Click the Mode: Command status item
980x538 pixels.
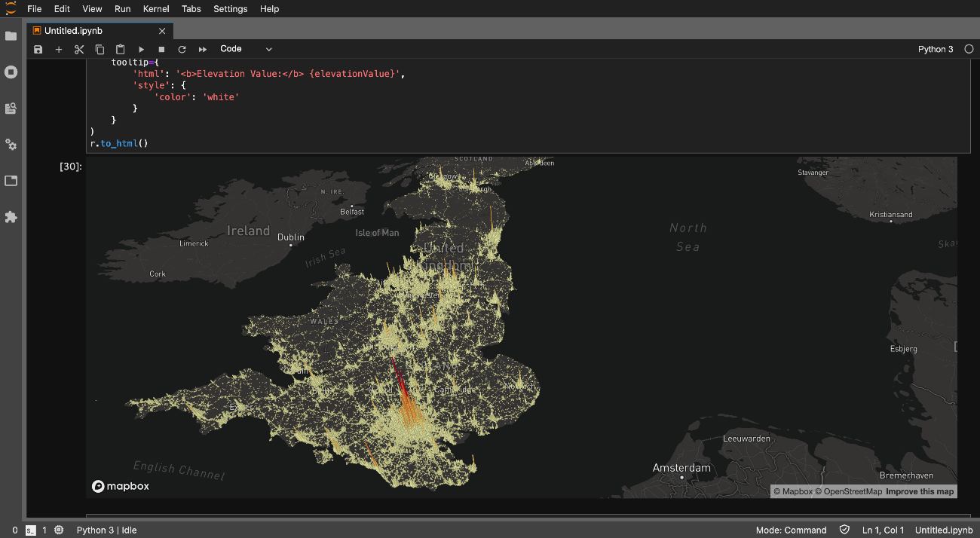click(791, 530)
